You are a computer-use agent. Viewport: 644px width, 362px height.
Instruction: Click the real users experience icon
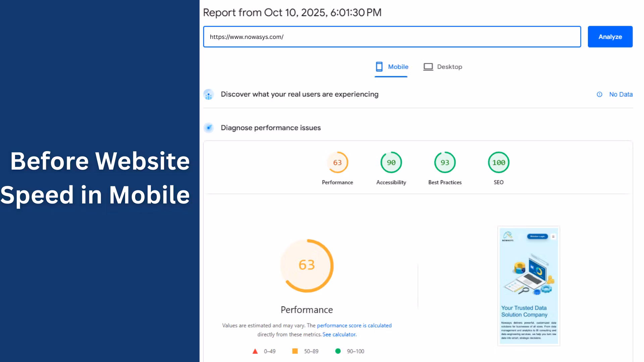coord(209,95)
